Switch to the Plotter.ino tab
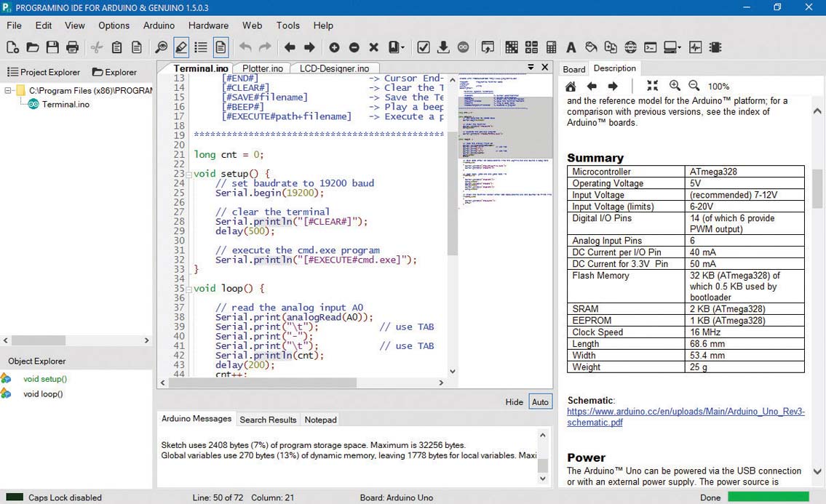The width and height of the screenshot is (826, 504). tap(262, 68)
